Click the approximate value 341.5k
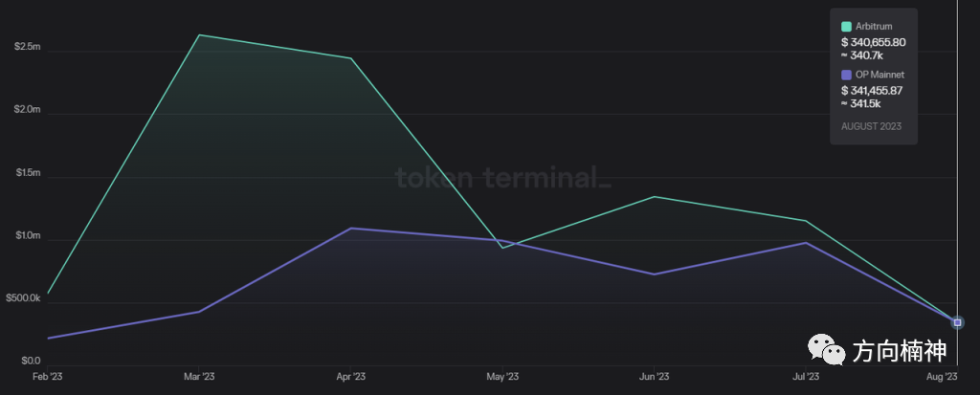 [861, 103]
